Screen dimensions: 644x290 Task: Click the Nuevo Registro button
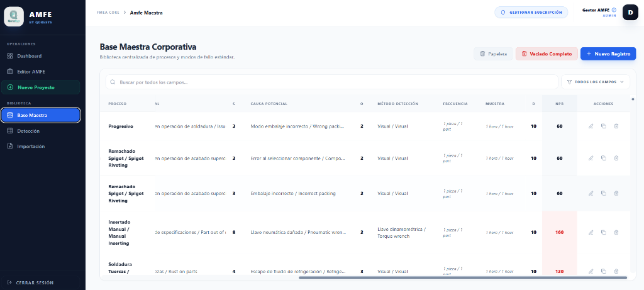pos(608,54)
